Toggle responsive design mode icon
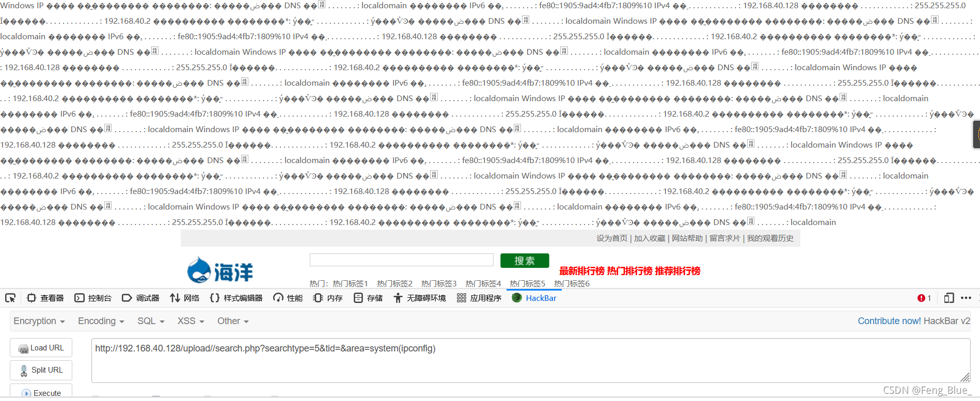The image size is (980, 401). click(x=949, y=298)
